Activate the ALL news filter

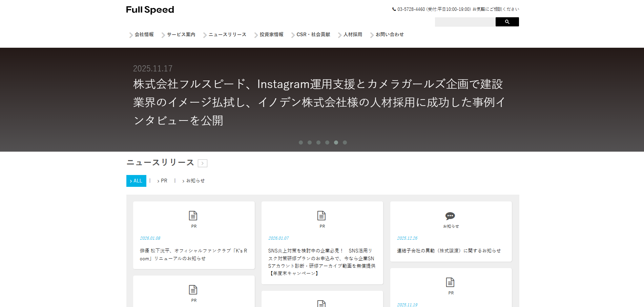coord(136,181)
